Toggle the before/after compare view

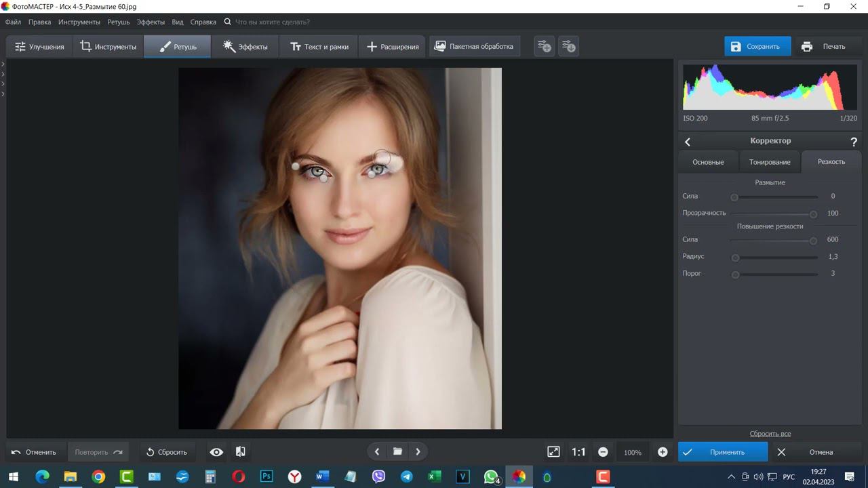point(240,452)
